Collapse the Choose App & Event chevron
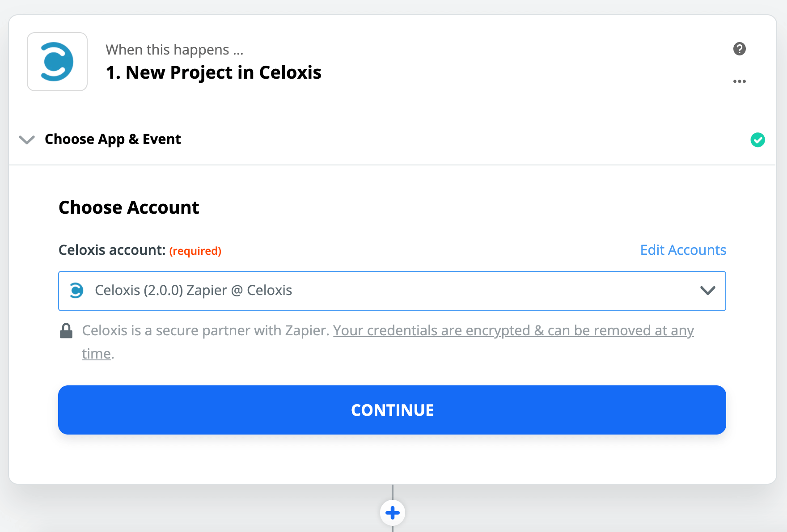The height and width of the screenshot is (532, 787). coord(27,140)
